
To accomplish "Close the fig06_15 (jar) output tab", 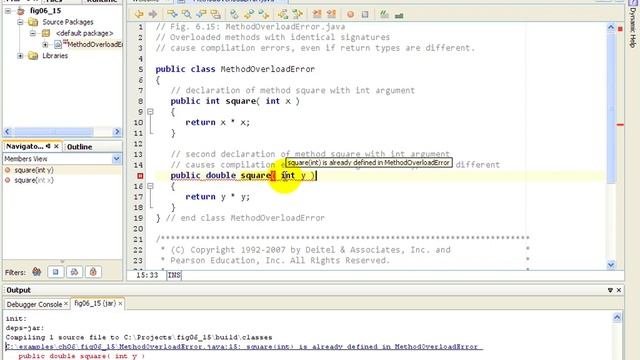I will tap(120, 304).
